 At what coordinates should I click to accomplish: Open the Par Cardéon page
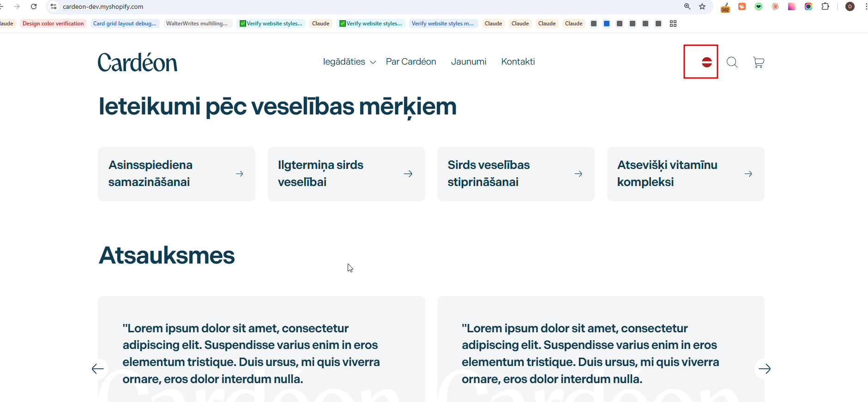pos(411,61)
